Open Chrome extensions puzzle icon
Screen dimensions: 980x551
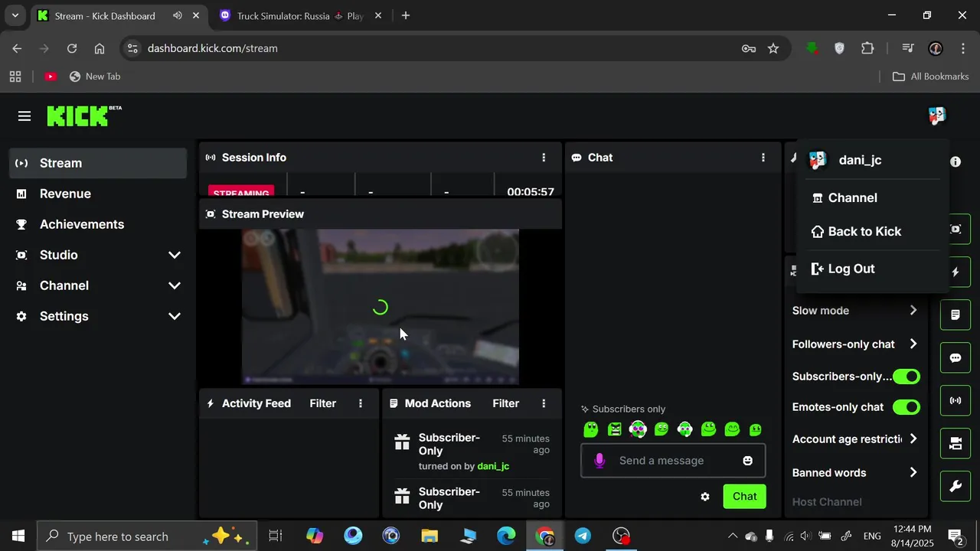867,48
